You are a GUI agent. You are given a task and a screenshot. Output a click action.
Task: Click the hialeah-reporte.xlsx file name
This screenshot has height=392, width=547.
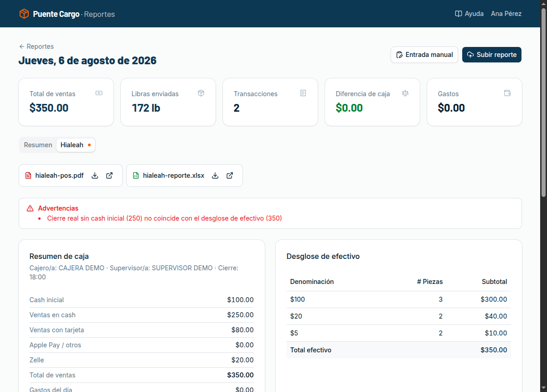pos(174,175)
